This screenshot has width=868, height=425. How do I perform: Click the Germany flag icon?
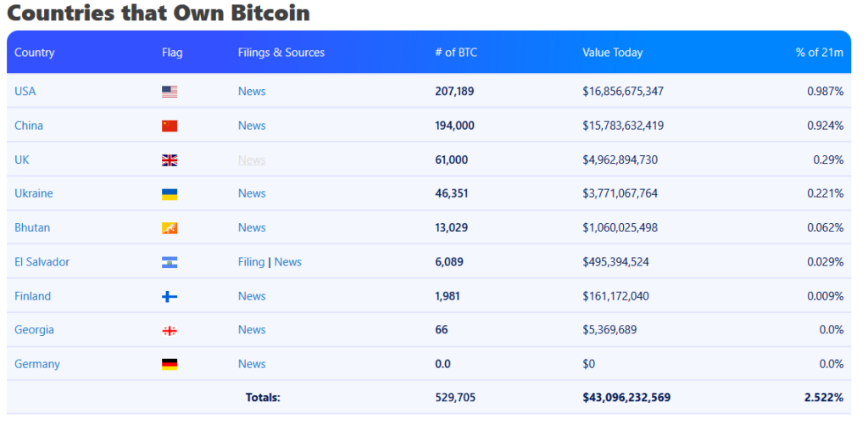click(x=170, y=365)
